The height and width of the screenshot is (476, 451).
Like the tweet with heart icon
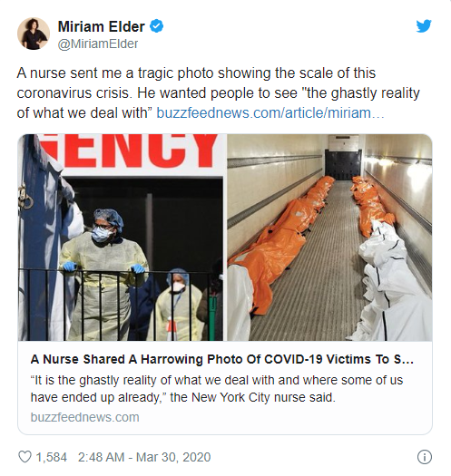click(25, 457)
